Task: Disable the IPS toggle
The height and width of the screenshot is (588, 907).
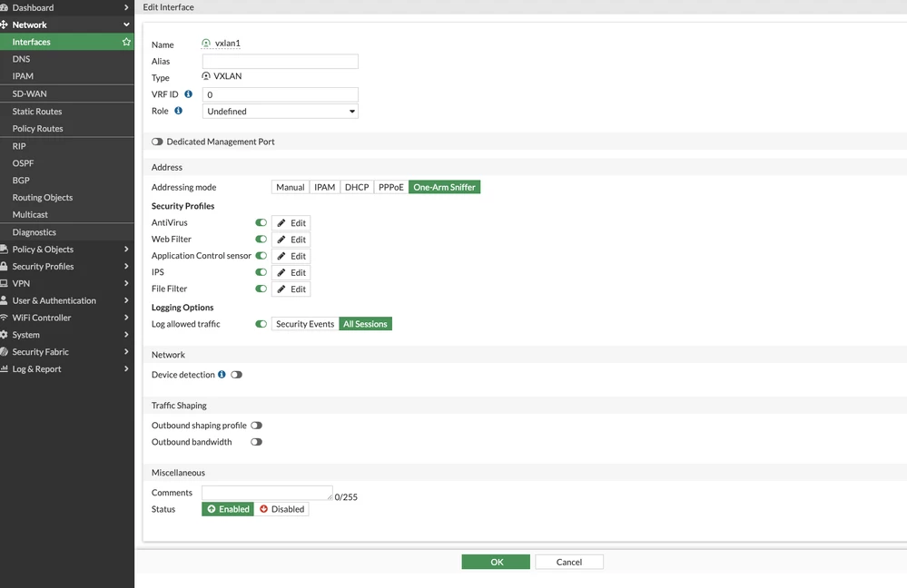Action: pos(261,271)
